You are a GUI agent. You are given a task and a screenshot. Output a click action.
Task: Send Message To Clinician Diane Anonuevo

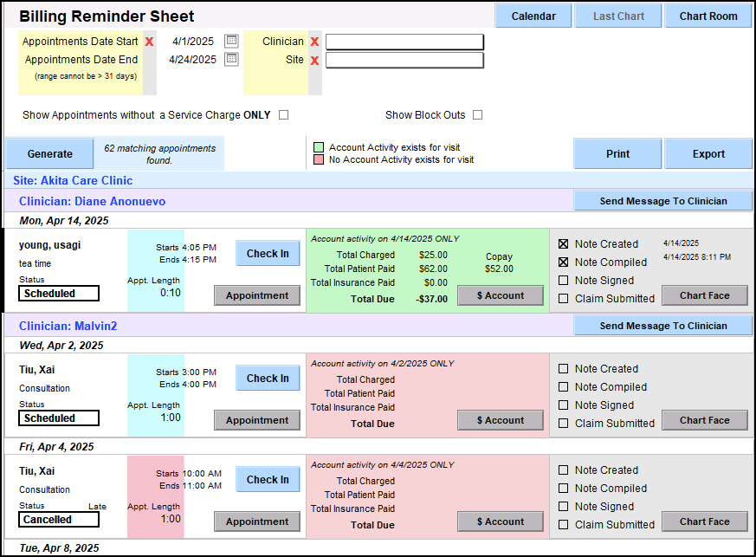pyautogui.click(x=662, y=201)
